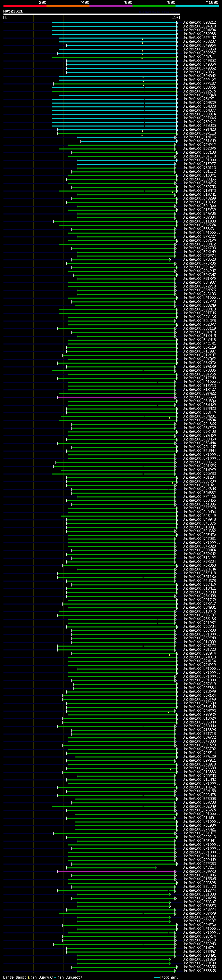Choose the UniRef100_P15505 hit
The width and height of the screenshot is (222, 980).
tap(199, 879)
